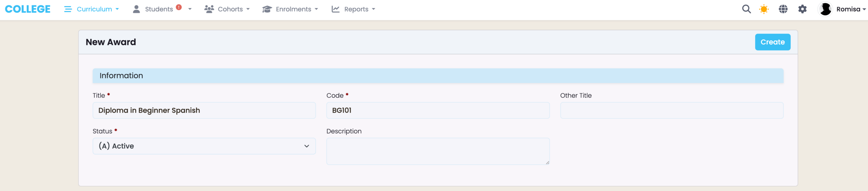Click the search magnifier icon
This screenshot has height=191, width=868.
click(746, 9)
